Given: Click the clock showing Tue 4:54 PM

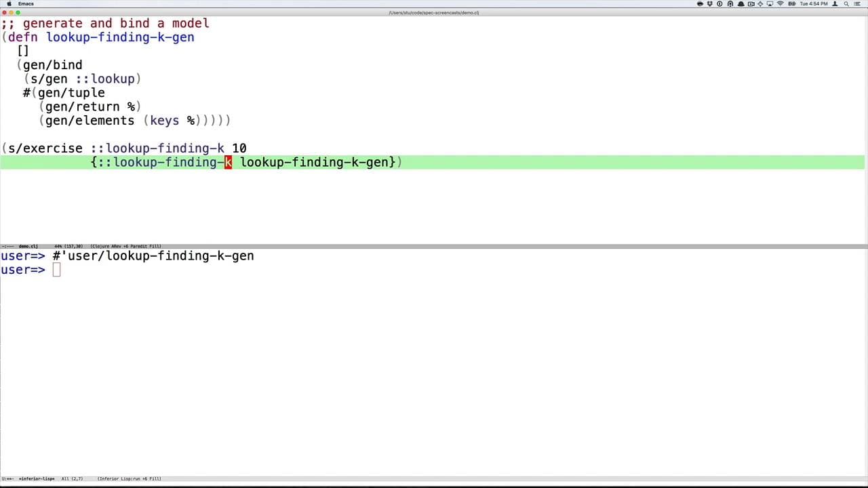Looking at the screenshot, I should 814,3.
